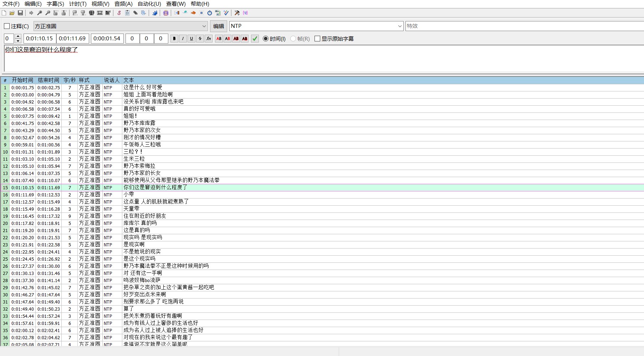
Task: Jump video to subtitle end icon
Action: pyautogui.click(x=64, y=13)
